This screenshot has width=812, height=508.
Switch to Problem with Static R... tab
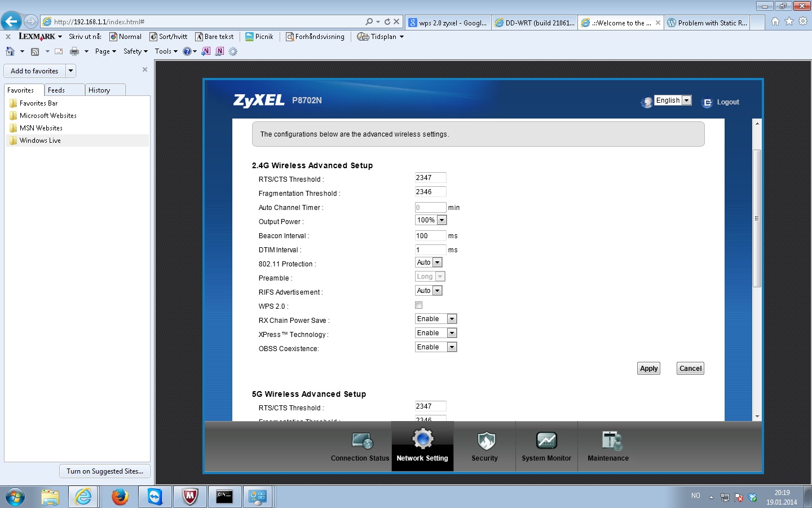(x=707, y=23)
